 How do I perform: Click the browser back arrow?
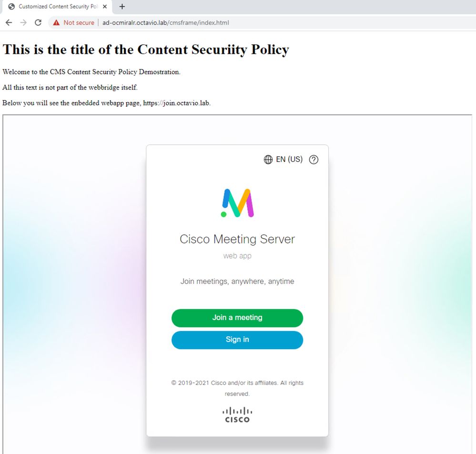click(9, 22)
